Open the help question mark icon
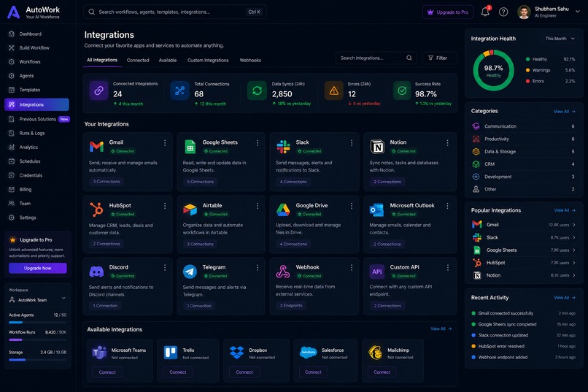588x392 pixels. 503,12
